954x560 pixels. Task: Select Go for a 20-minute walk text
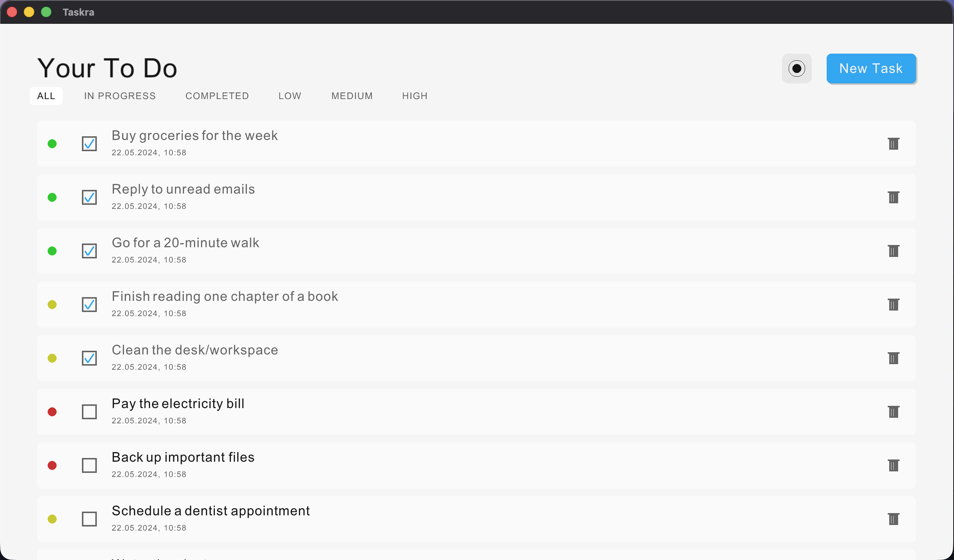pyautogui.click(x=185, y=243)
